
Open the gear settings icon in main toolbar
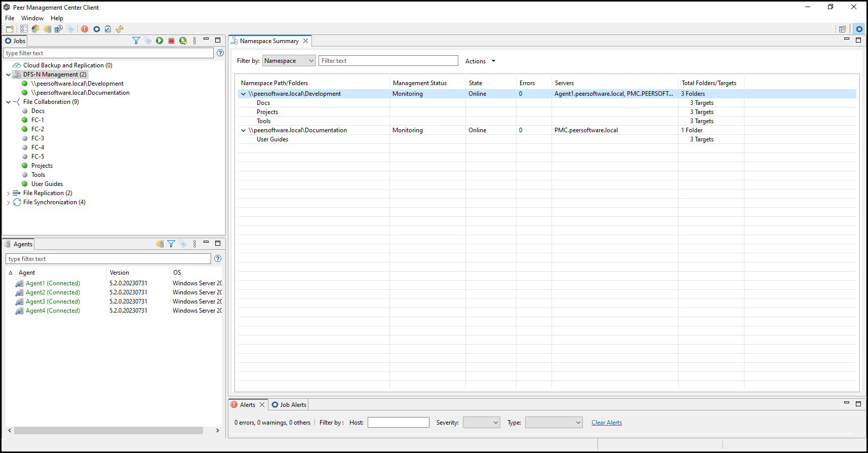click(x=96, y=29)
